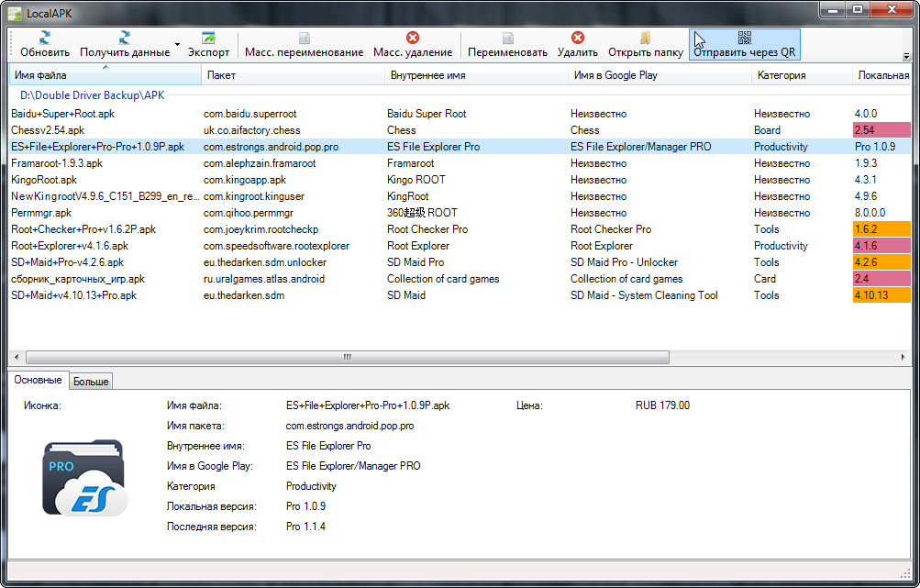This screenshot has height=588, width=920.
Task: Select the SD+Maid+v4.10.13+Pro.apk file
Action: point(74,295)
